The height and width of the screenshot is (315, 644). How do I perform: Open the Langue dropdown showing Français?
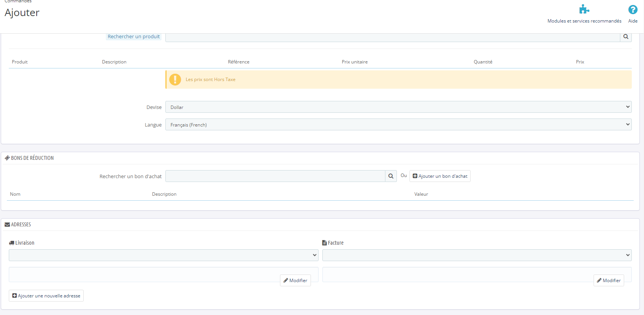[398, 125]
